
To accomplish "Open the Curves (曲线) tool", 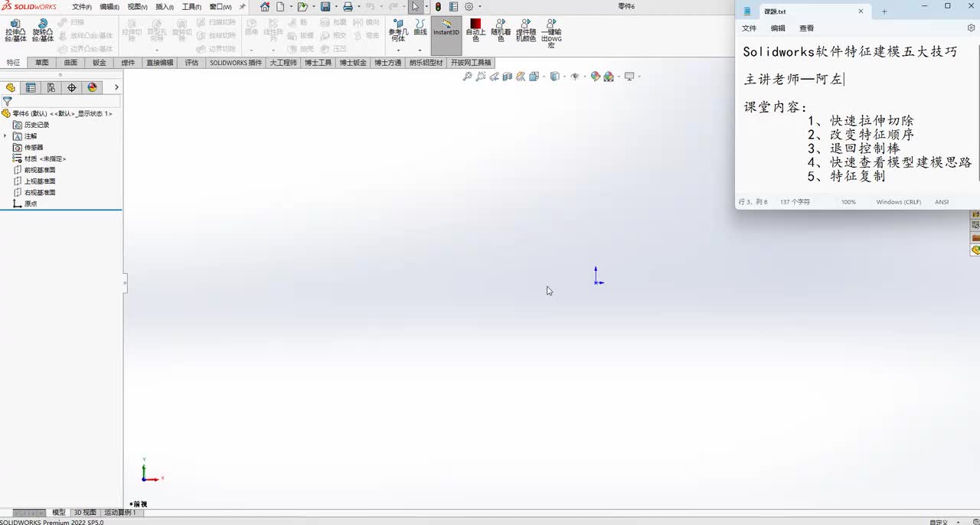I will click(420, 28).
